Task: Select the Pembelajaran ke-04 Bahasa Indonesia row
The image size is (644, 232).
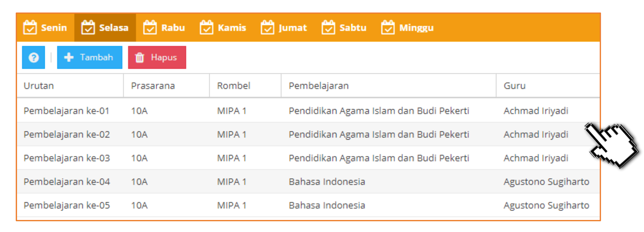Action: point(308,182)
